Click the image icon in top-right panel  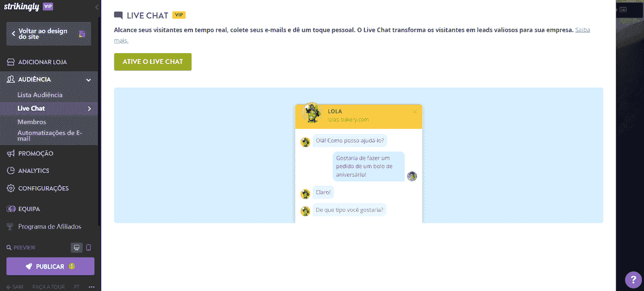623,9
